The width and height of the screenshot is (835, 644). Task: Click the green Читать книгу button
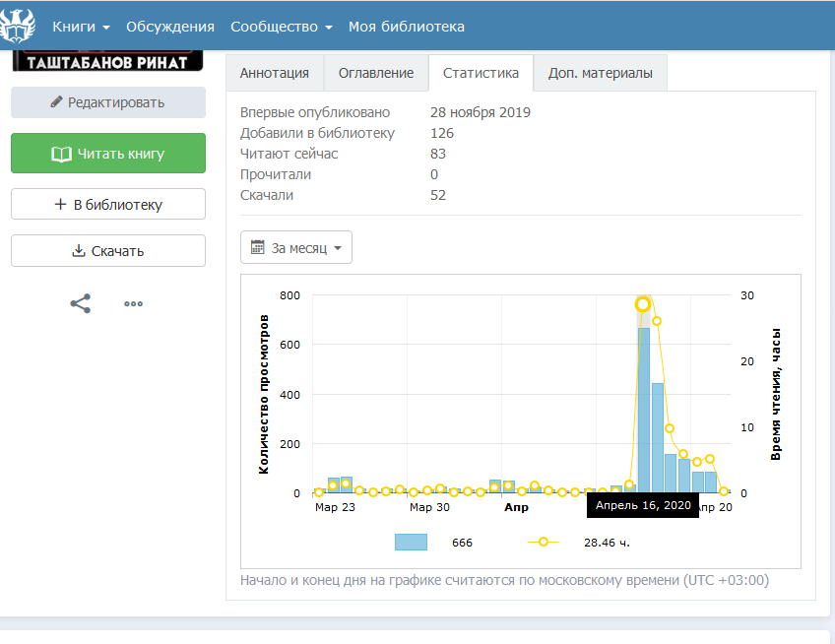(108, 154)
